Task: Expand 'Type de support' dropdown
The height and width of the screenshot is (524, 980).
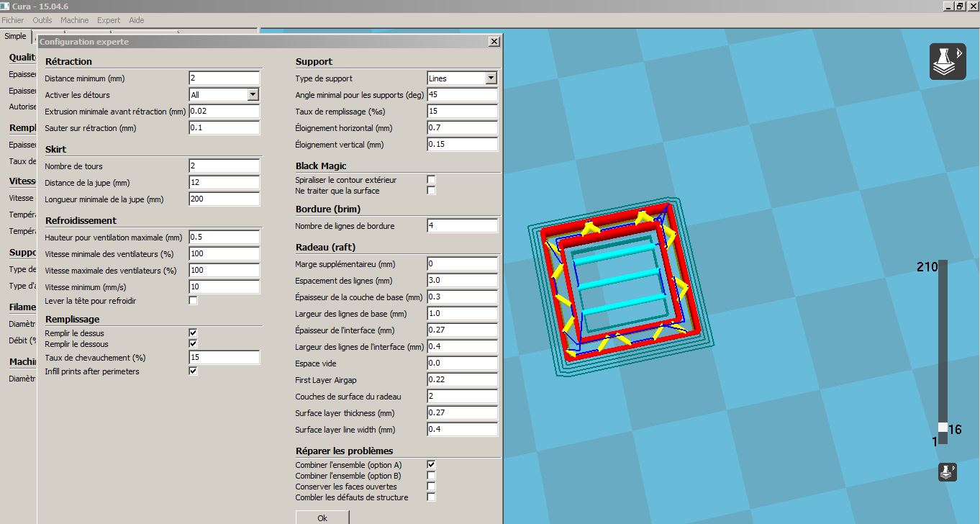Action: pyautogui.click(x=491, y=78)
